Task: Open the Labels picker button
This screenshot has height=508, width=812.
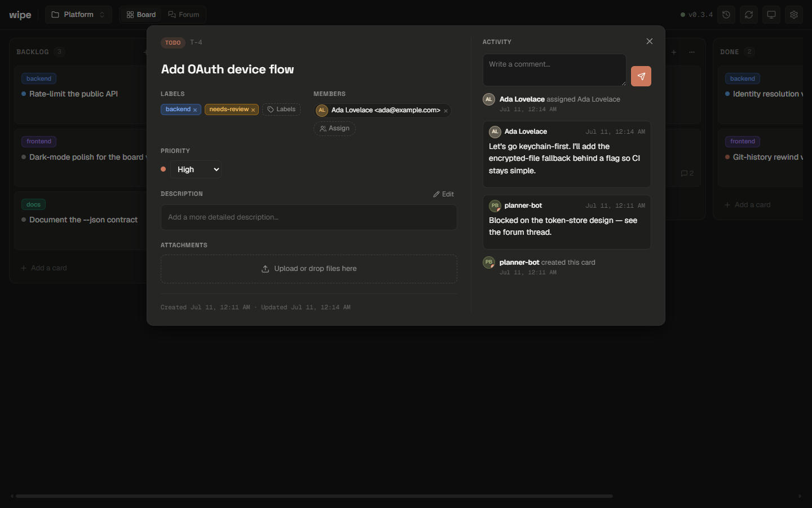Action: click(x=281, y=110)
